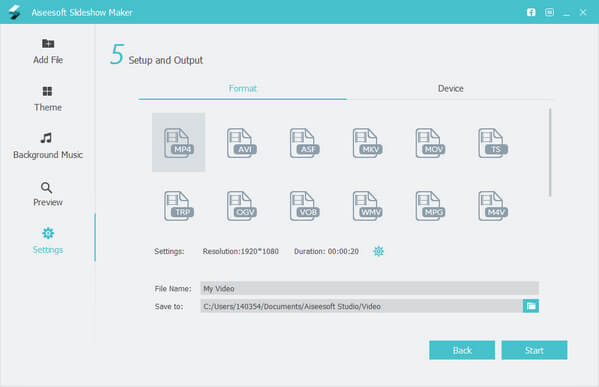Click the Aiseesoft app logo
Image resolution: width=599 pixels, height=387 pixels.
tap(15, 12)
